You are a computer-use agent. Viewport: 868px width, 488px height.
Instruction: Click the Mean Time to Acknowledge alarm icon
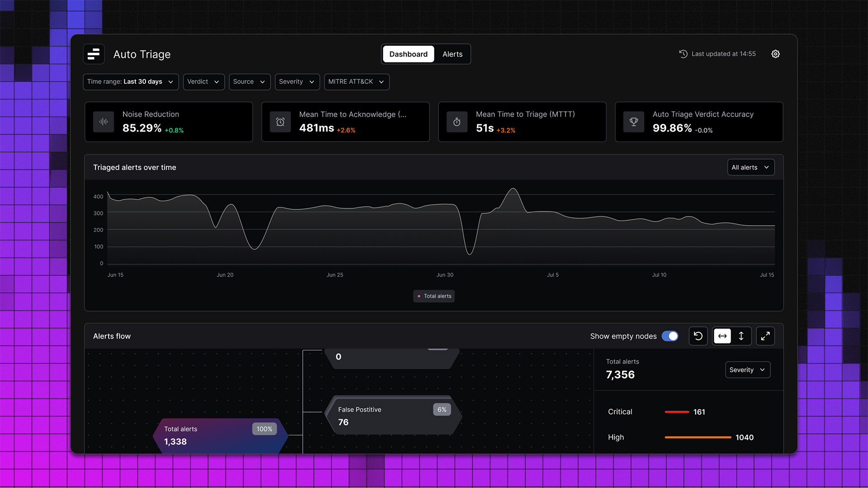(x=280, y=122)
